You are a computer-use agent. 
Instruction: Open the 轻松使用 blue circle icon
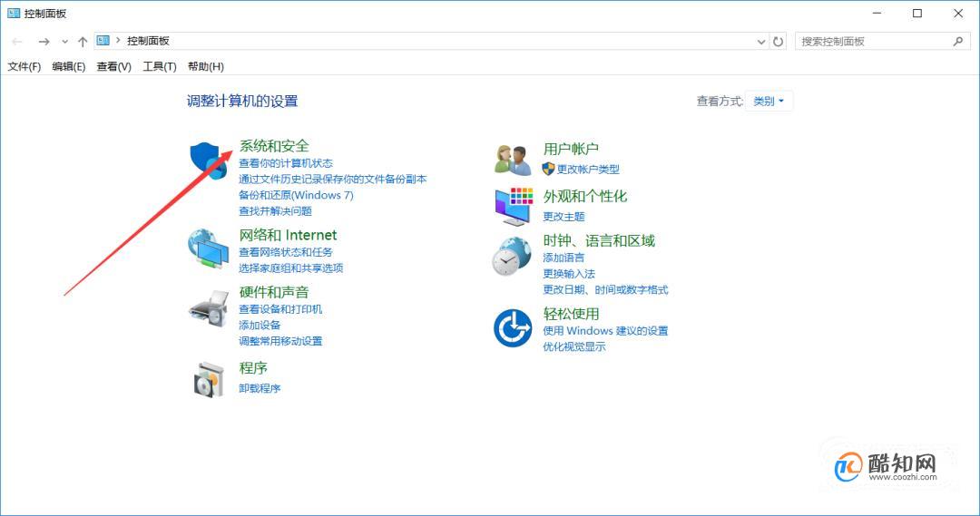[x=513, y=328]
